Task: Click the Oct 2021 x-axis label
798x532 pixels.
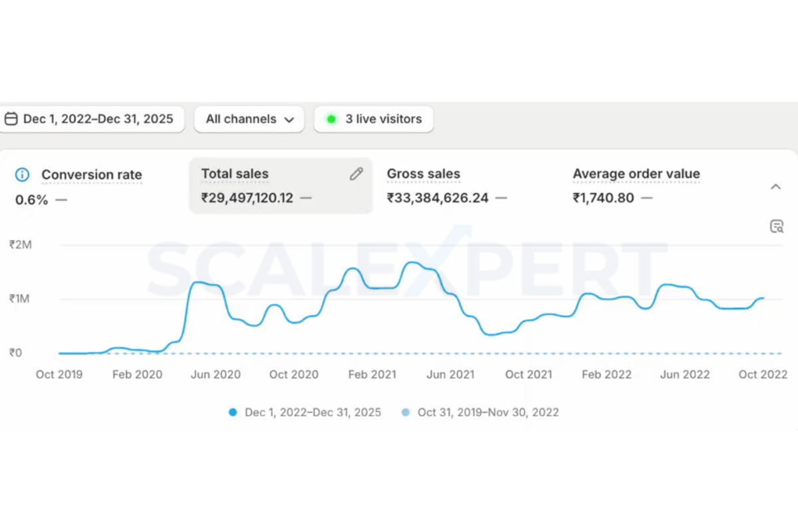Action: (529, 374)
